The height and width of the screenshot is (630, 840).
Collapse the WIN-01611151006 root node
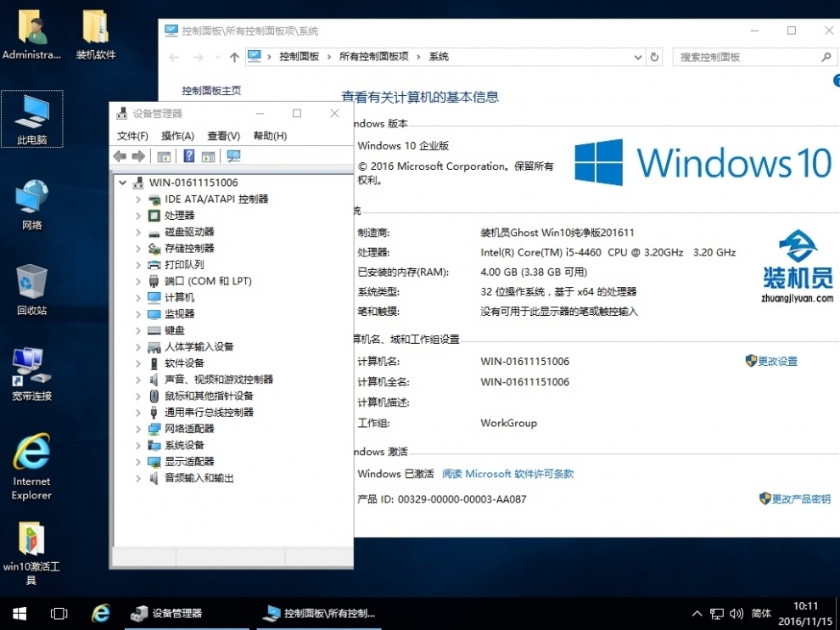[123, 183]
